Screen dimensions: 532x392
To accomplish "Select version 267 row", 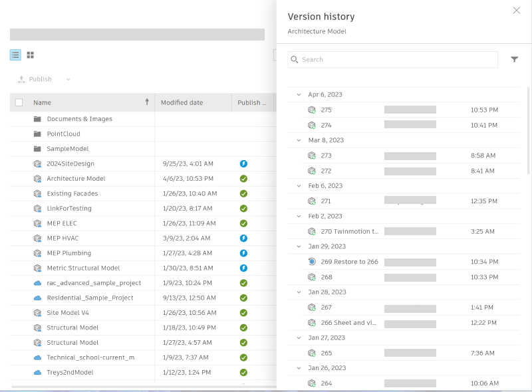I will click(404, 308).
